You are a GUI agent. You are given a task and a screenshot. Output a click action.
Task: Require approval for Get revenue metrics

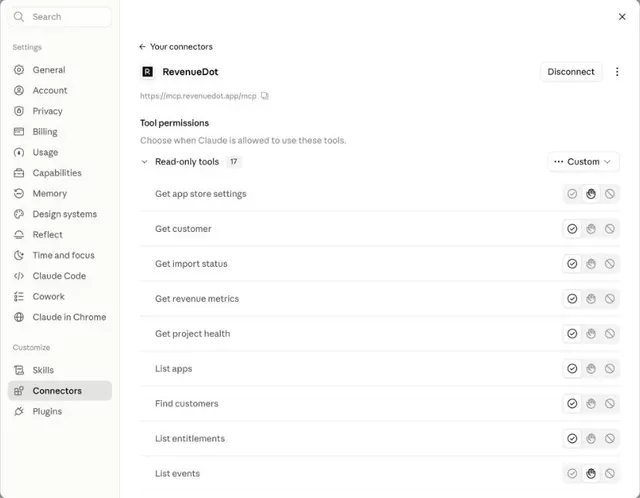[591, 299]
